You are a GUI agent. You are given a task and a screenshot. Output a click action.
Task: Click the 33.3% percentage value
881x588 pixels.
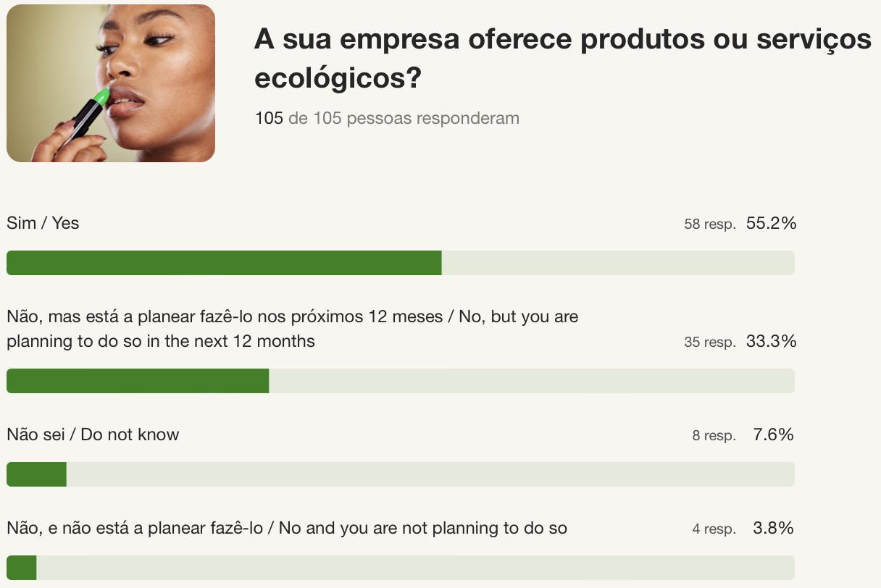click(771, 341)
